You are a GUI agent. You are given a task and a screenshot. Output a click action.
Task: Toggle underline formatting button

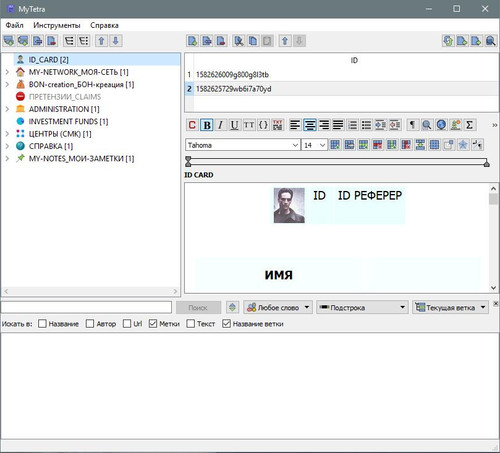234,125
